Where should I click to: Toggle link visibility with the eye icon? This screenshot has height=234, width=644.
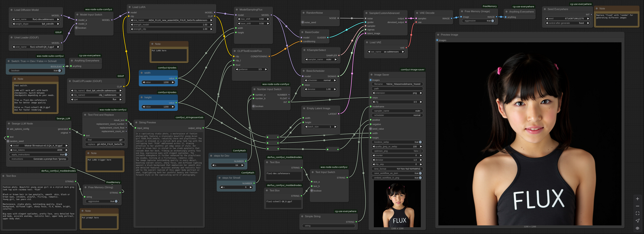pyautogui.click(x=638, y=228)
